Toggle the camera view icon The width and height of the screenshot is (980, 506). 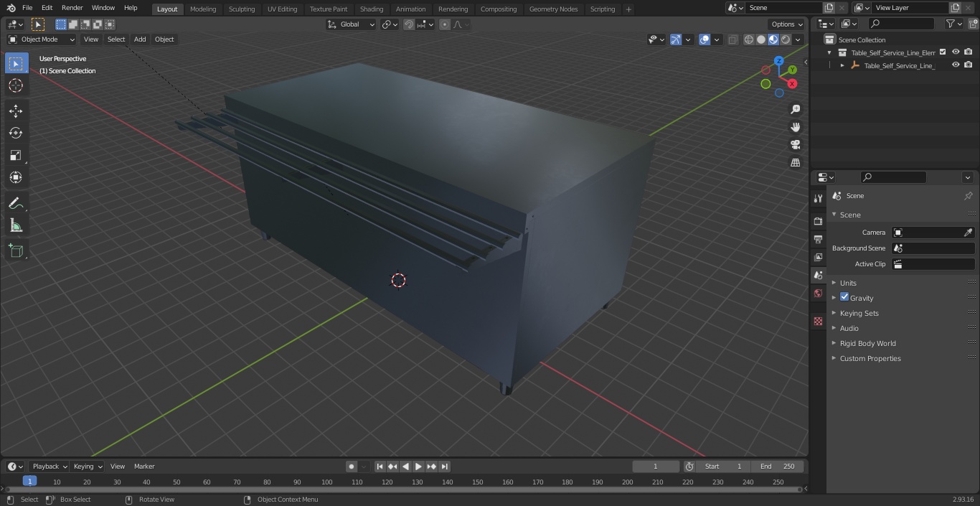coord(796,145)
